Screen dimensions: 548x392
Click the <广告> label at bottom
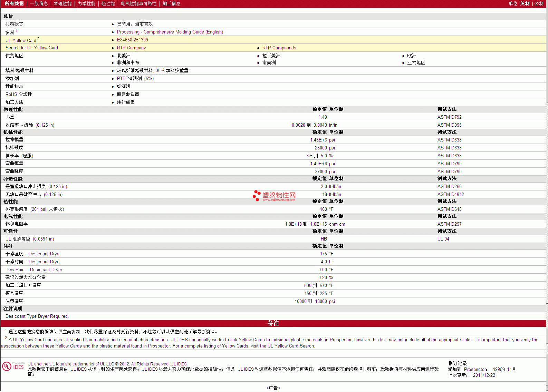point(273,388)
